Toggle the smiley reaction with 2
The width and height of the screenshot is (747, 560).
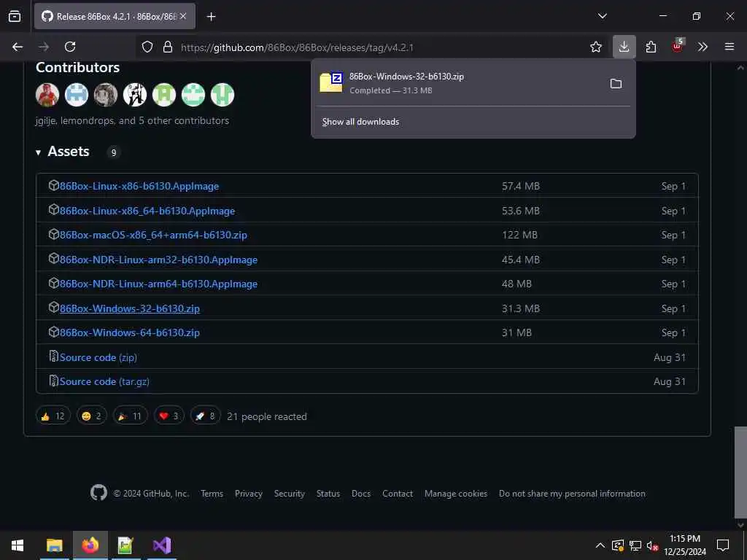[92, 416]
